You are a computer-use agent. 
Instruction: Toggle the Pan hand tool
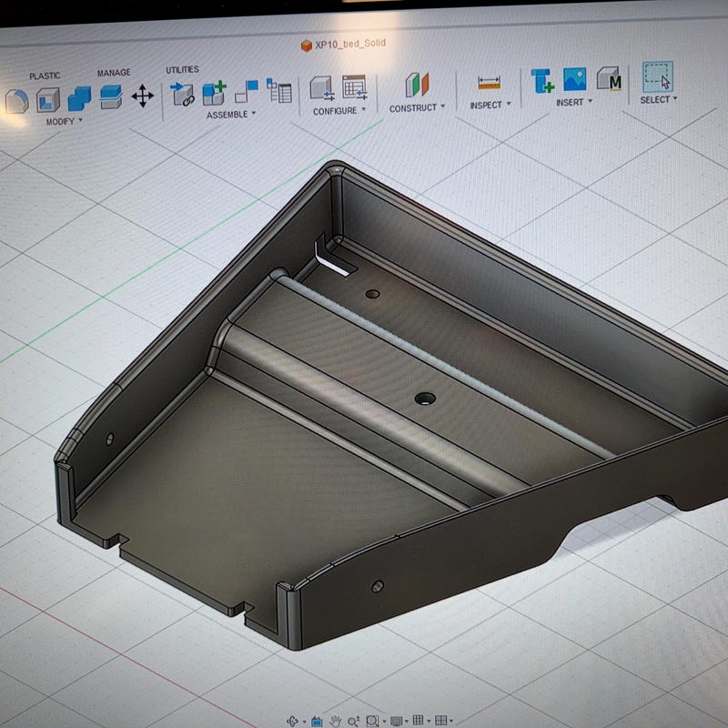335,721
